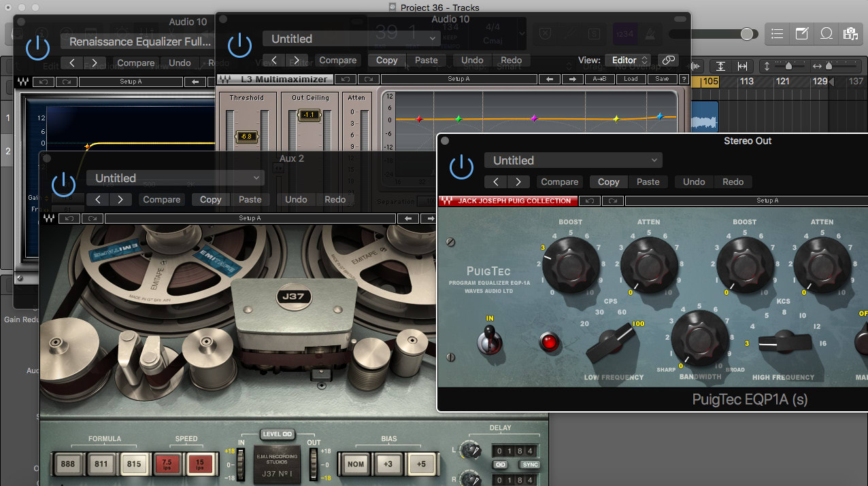Open Setup A menu in Renaissance Equalizer toolbar

[x=131, y=82]
